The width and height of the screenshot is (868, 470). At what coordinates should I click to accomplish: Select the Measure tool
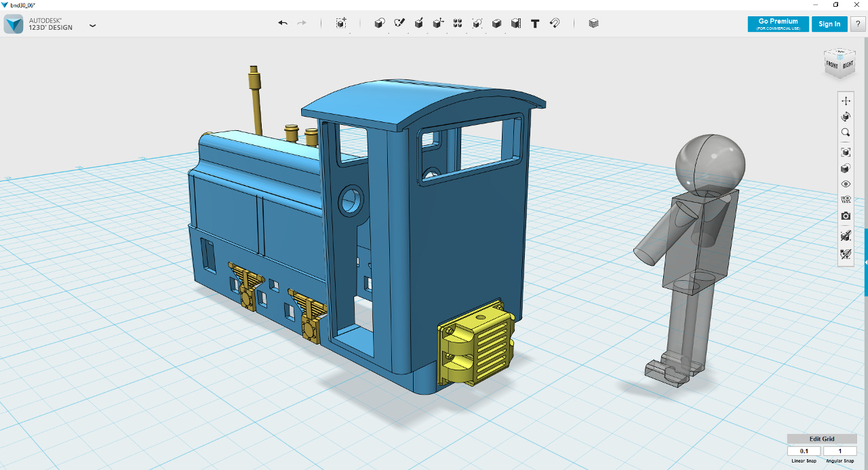(x=516, y=23)
